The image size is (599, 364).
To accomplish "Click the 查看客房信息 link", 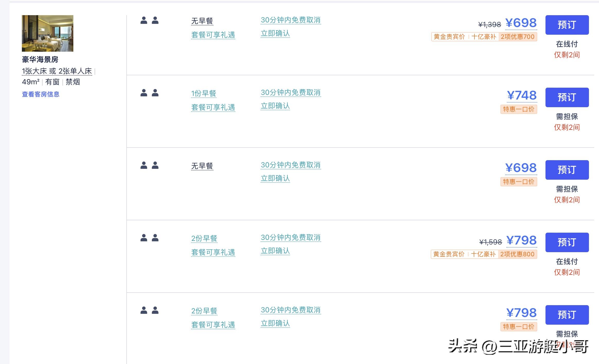I will [41, 94].
